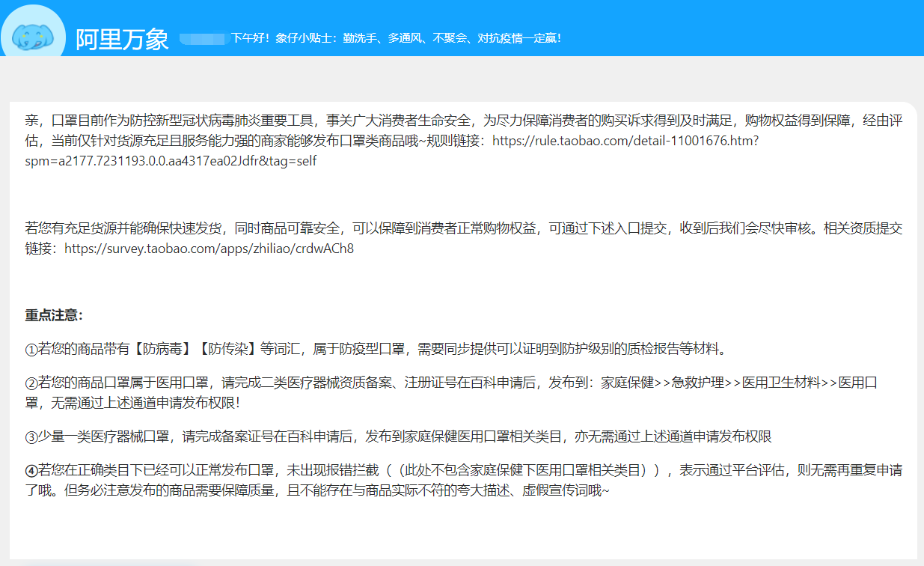Click the first paragraph about 口罩 sales policy
The height and width of the screenshot is (566, 924).
click(x=464, y=141)
